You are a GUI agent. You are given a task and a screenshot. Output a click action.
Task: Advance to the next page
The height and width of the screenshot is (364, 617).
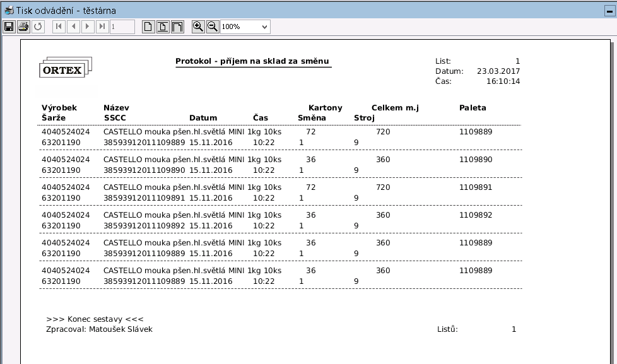coord(88,26)
